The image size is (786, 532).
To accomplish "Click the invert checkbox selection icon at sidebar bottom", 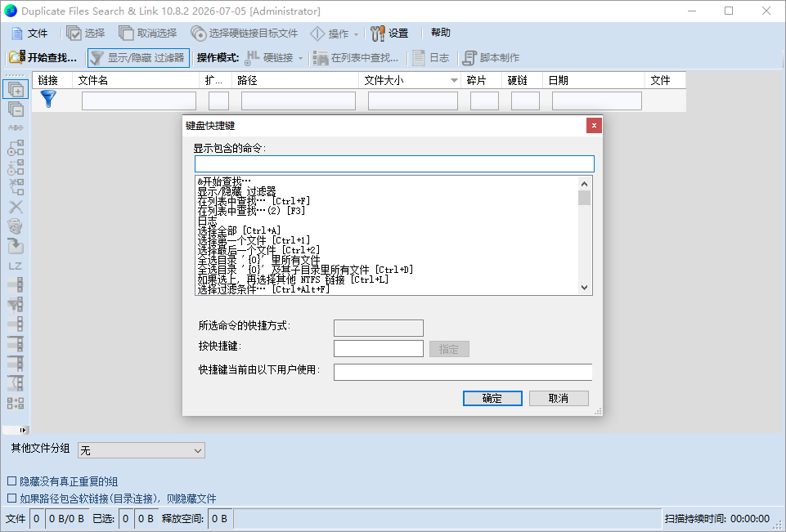I will [x=16, y=403].
